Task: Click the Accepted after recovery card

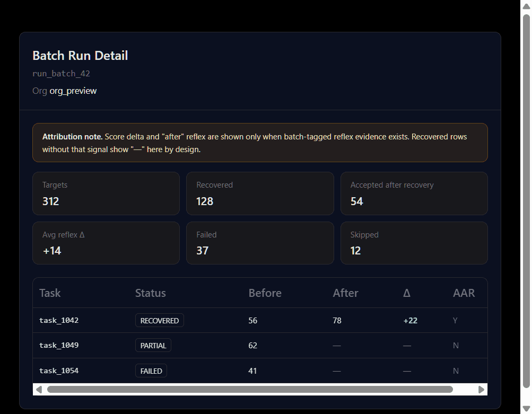Action: point(414,193)
